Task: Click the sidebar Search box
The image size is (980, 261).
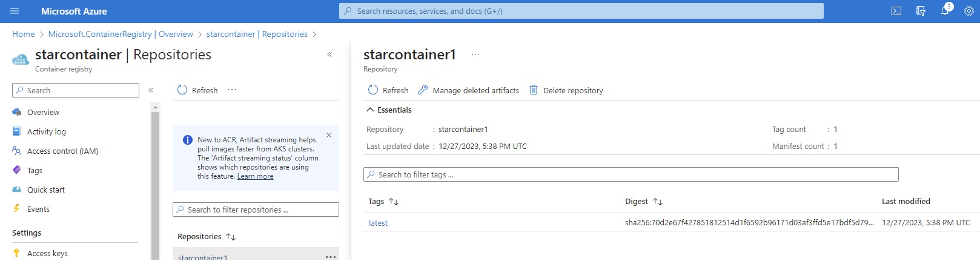Action: tap(76, 90)
